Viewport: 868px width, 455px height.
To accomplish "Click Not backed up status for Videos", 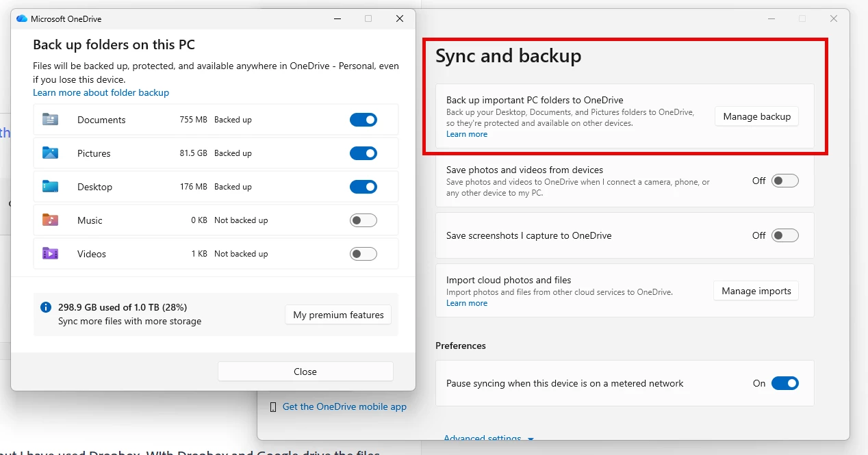I will coord(241,254).
